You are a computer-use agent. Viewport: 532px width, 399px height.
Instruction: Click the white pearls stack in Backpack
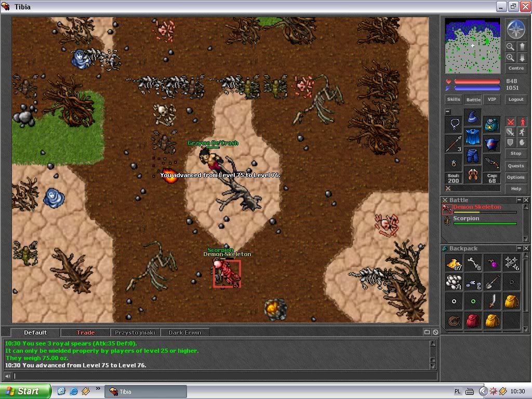pos(454,282)
